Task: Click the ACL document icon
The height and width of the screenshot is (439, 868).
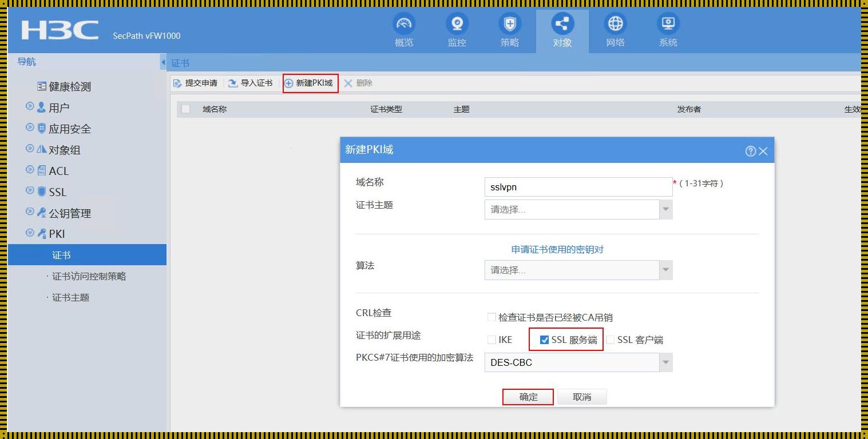Action: [x=41, y=170]
